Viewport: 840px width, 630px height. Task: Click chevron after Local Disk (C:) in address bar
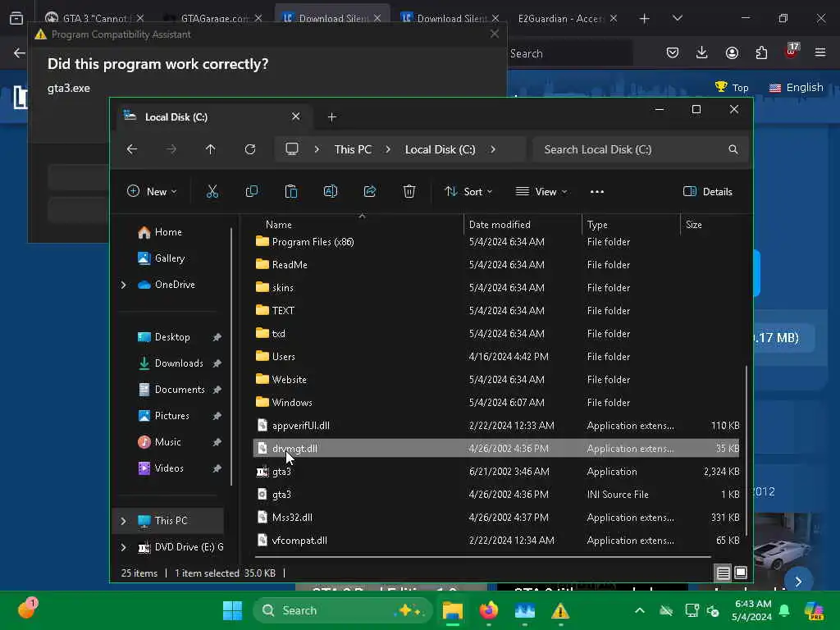coord(493,149)
